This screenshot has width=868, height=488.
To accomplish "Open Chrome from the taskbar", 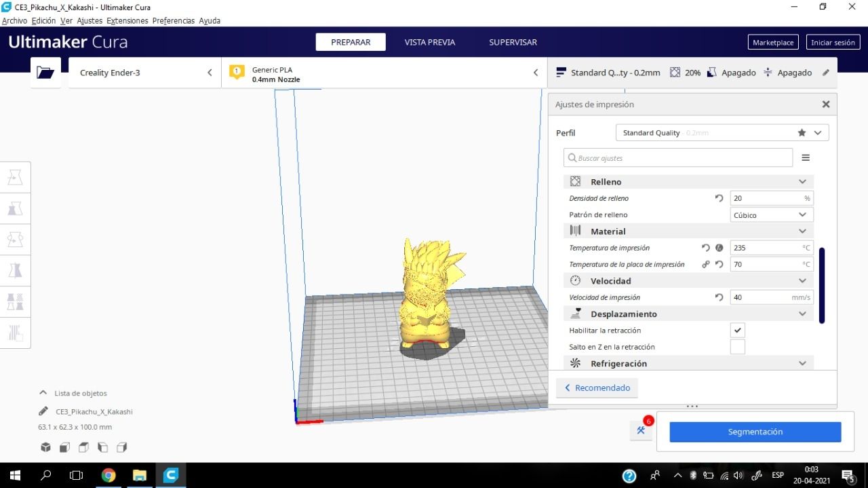I will 108,475.
